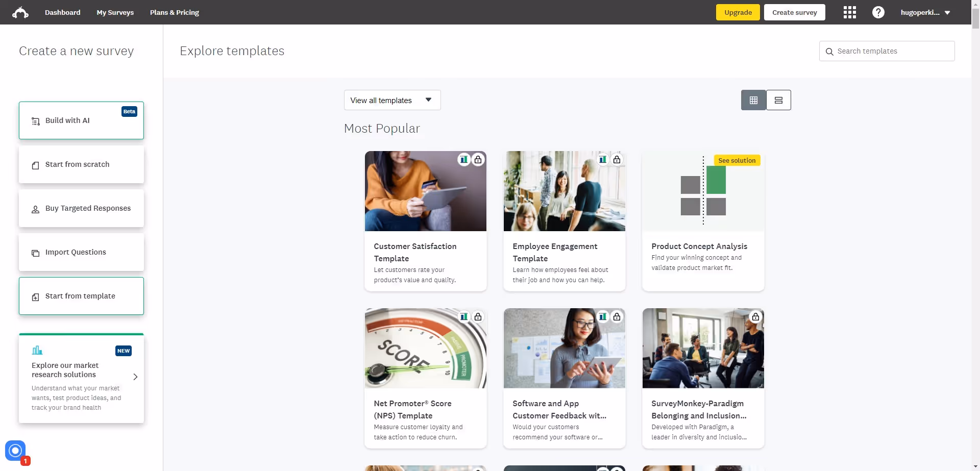Click benchmark icon on Software and App card
The width and height of the screenshot is (980, 471).
pos(603,317)
